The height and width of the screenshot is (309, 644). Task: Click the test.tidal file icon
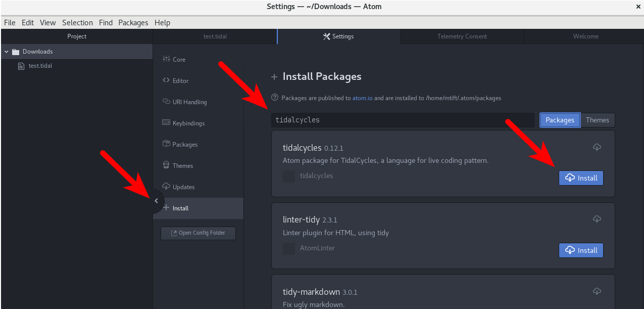pos(21,66)
